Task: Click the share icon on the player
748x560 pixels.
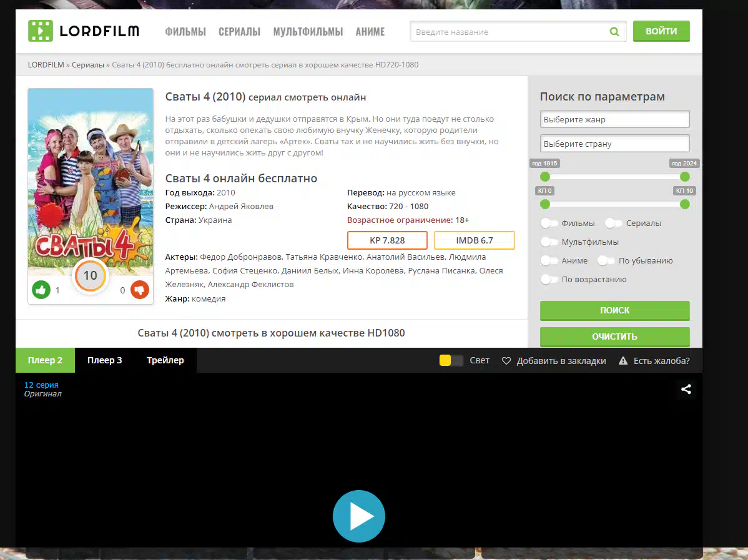Action: (x=686, y=389)
